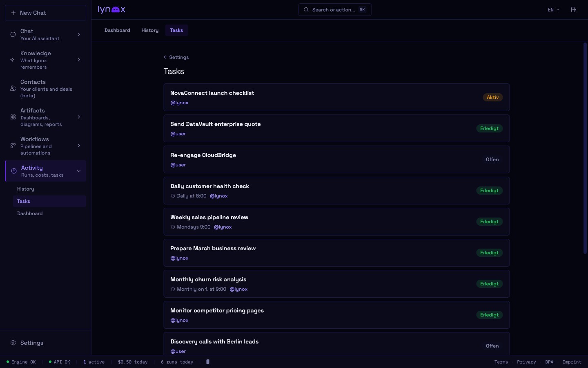This screenshot has height=368, width=588.
Task: Log out using the sign-out icon
Action: coord(573,9)
